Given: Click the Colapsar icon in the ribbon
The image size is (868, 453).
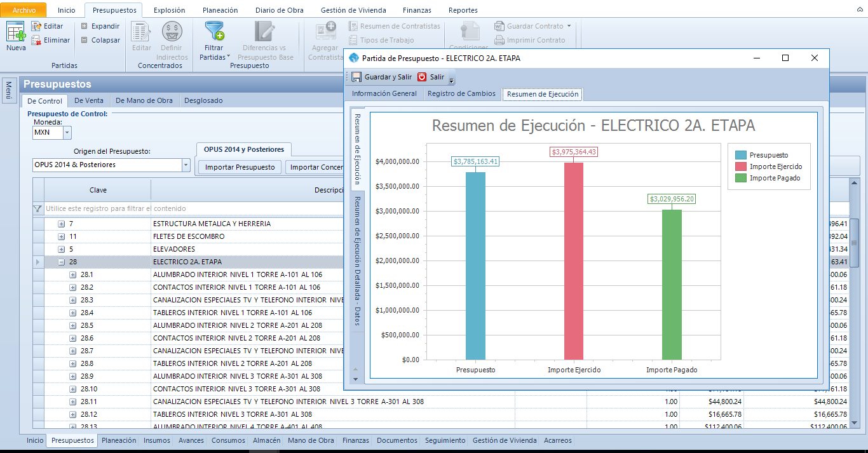Looking at the screenshot, I should [85, 40].
